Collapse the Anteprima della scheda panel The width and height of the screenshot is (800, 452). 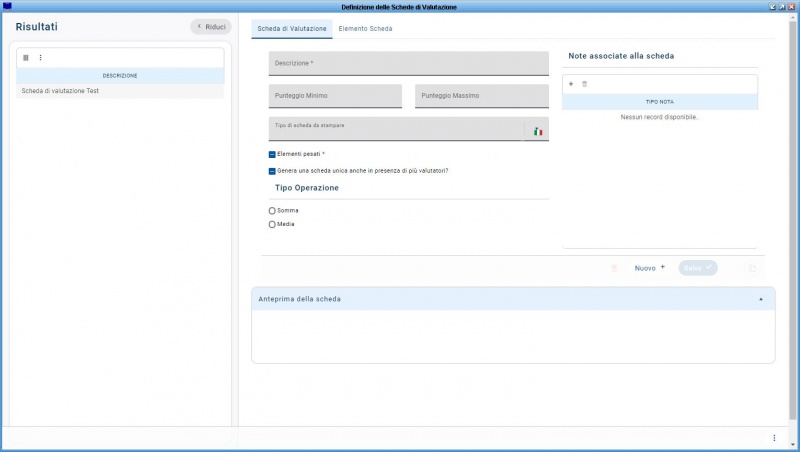coord(760,299)
